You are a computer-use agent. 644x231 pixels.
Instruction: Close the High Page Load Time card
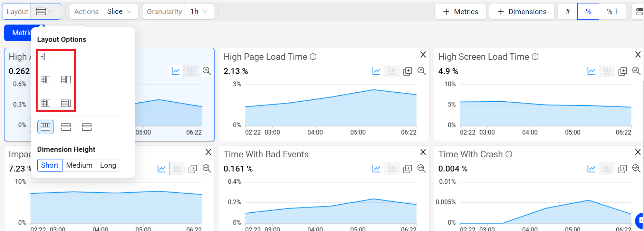[423, 55]
